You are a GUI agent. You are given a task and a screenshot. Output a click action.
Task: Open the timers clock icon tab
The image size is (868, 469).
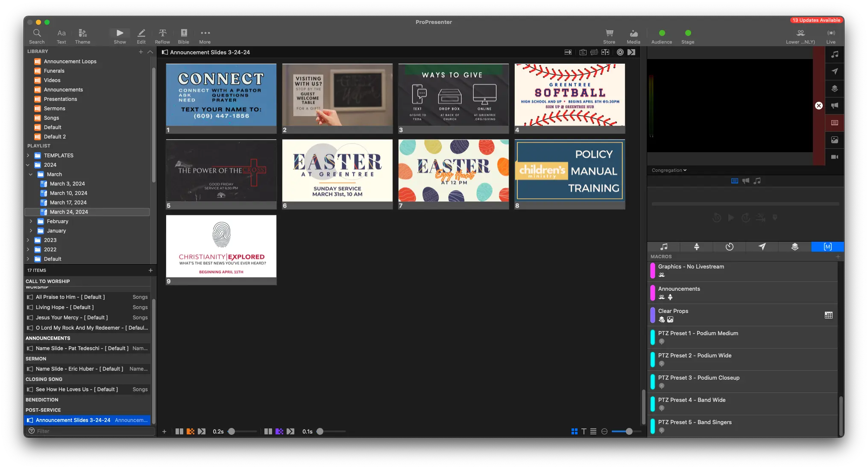tap(729, 247)
